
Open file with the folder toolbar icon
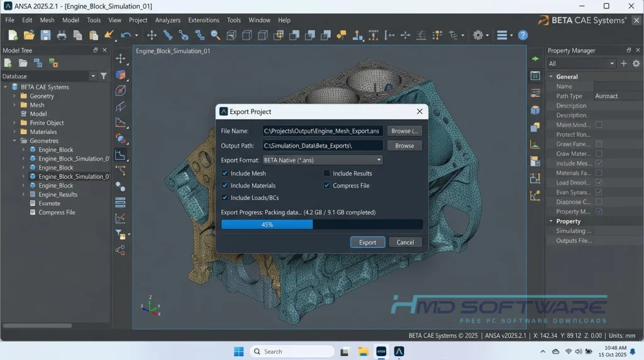29,35
